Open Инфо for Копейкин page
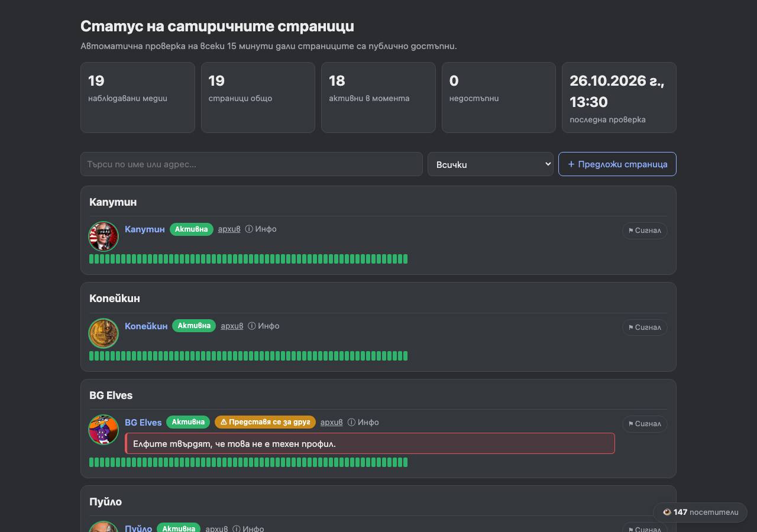The height and width of the screenshot is (532, 757). (x=263, y=326)
